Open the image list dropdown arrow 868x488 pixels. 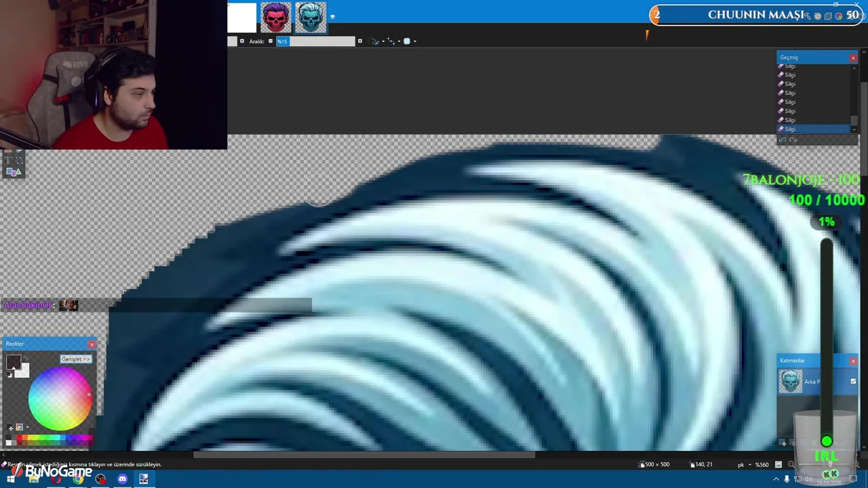tap(332, 16)
